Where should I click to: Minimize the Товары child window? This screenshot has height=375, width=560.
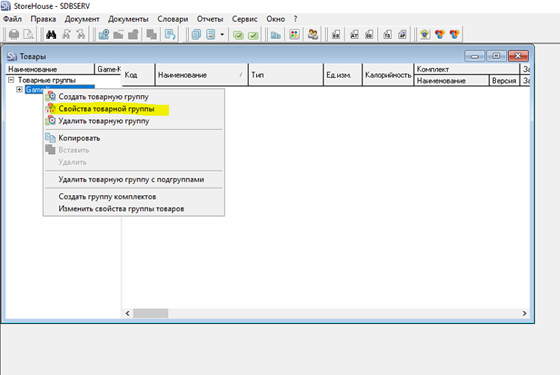tap(475, 56)
